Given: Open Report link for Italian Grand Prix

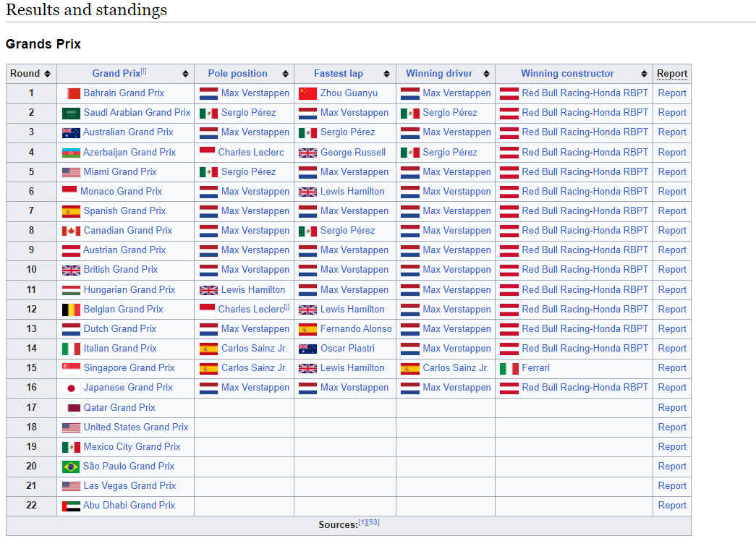Looking at the screenshot, I should [x=671, y=349].
